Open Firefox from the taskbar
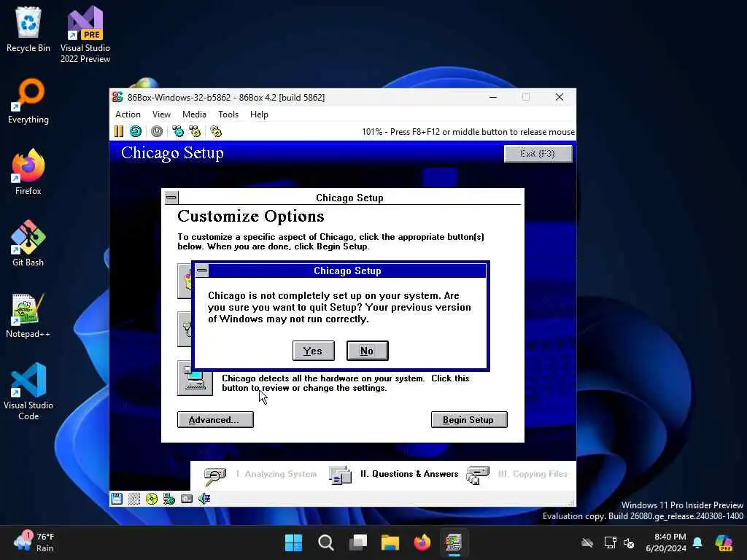Image resolution: width=747 pixels, height=560 pixels. (422, 542)
